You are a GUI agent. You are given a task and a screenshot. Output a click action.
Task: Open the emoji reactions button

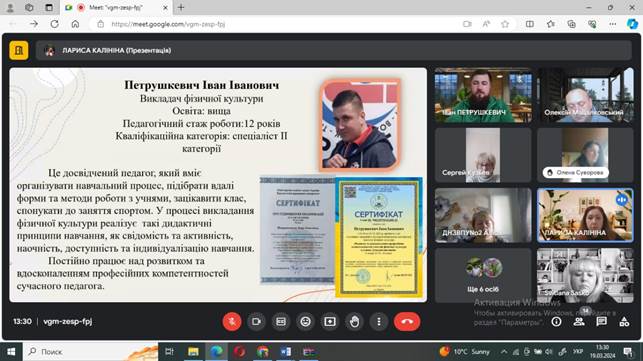(306, 322)
